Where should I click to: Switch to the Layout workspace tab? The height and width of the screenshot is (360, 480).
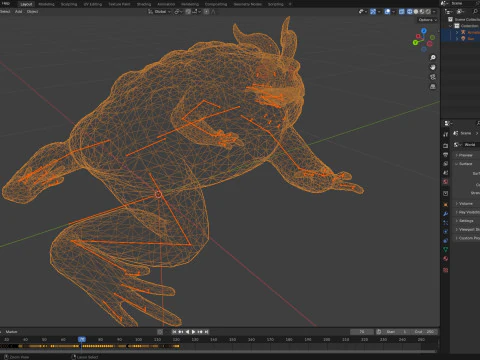(x=26, y=4)
